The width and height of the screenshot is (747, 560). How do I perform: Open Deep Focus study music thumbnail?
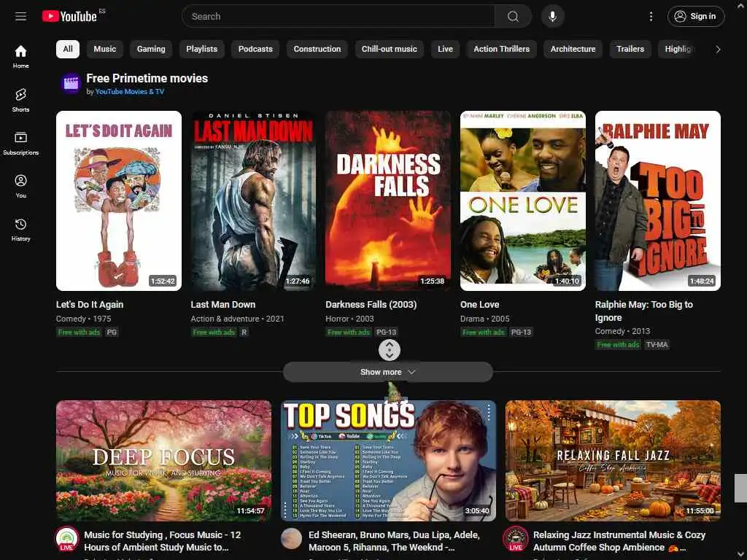163,461
